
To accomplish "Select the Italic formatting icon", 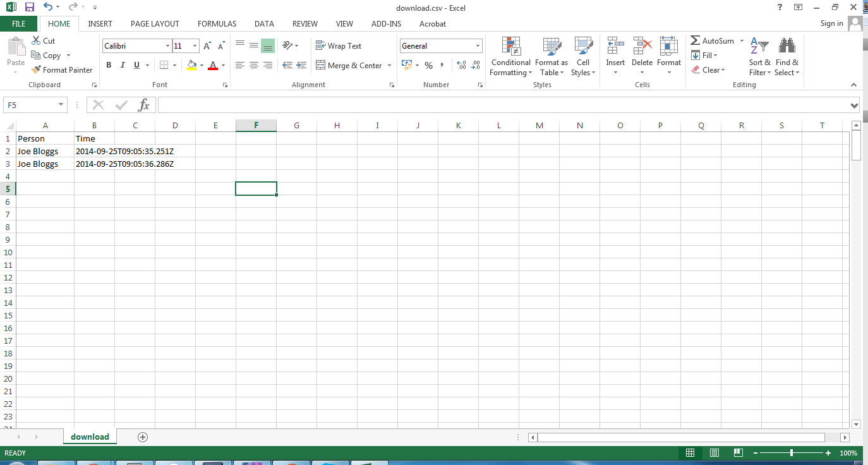I will pyautogui.click(x=122, y=65).
